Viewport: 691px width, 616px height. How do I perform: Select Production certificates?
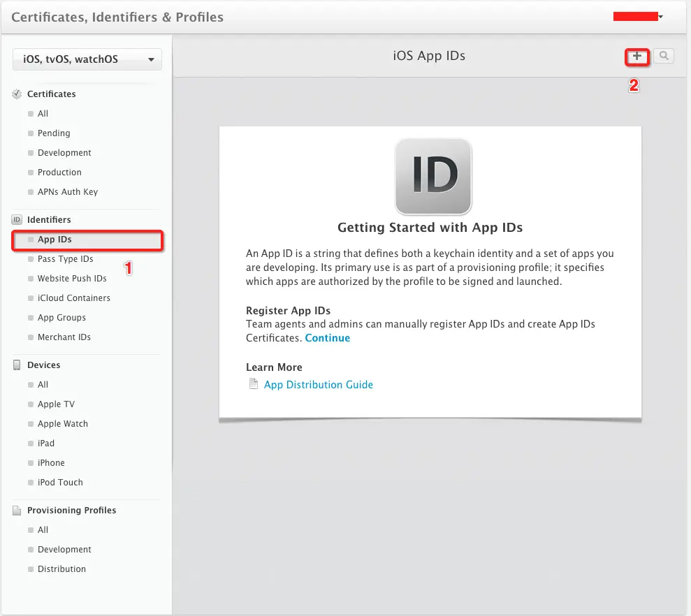[59, 173]
